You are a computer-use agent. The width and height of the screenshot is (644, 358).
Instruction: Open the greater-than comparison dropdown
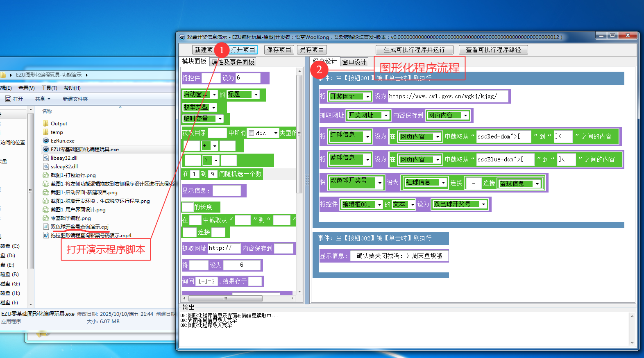click(x=216, y=160)
